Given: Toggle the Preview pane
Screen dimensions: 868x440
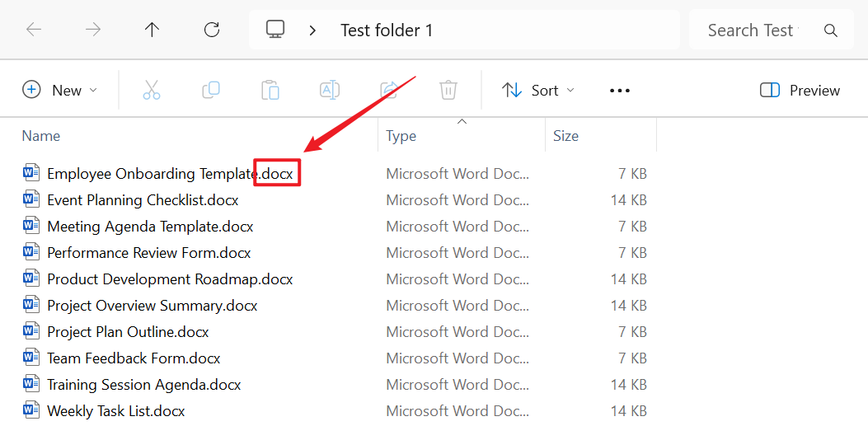Looking at the screenshot, I should (x=800, y=91).
